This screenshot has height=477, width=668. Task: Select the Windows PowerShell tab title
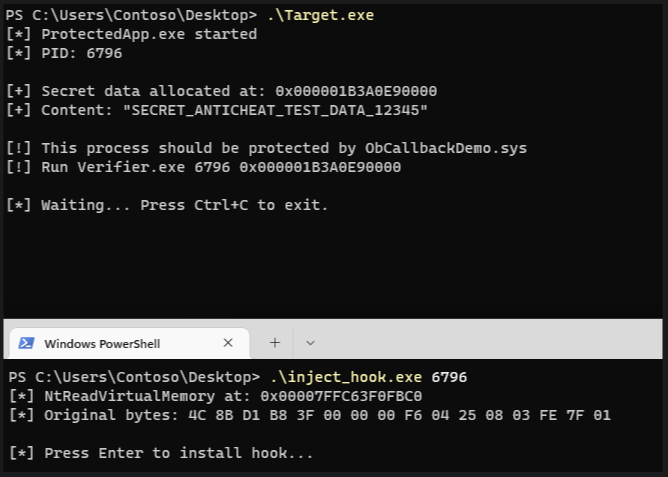coord(102,343)
